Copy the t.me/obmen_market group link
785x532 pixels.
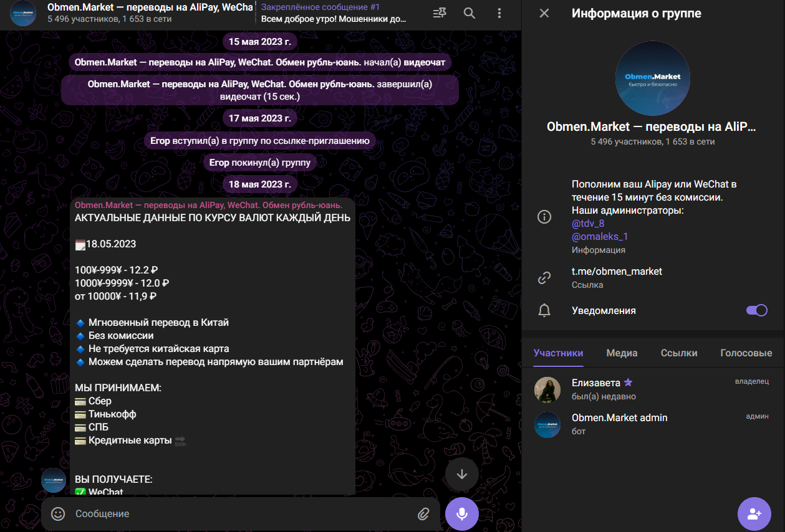click(617, 272)
